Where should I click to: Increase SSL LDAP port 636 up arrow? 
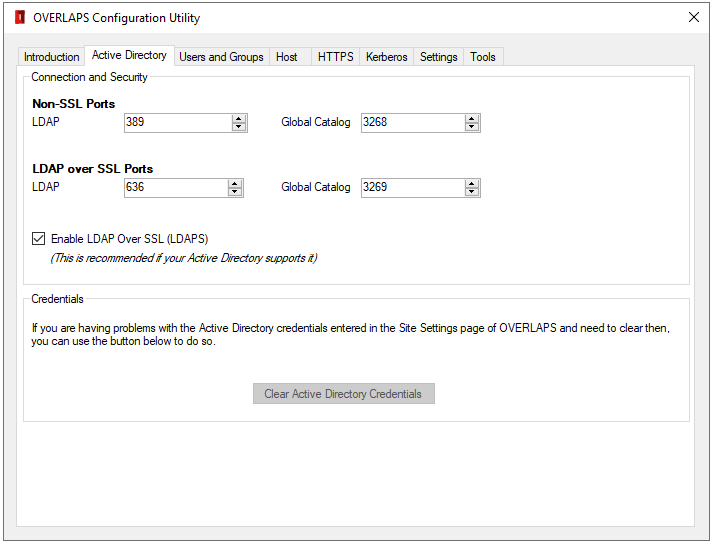[235, 183]
